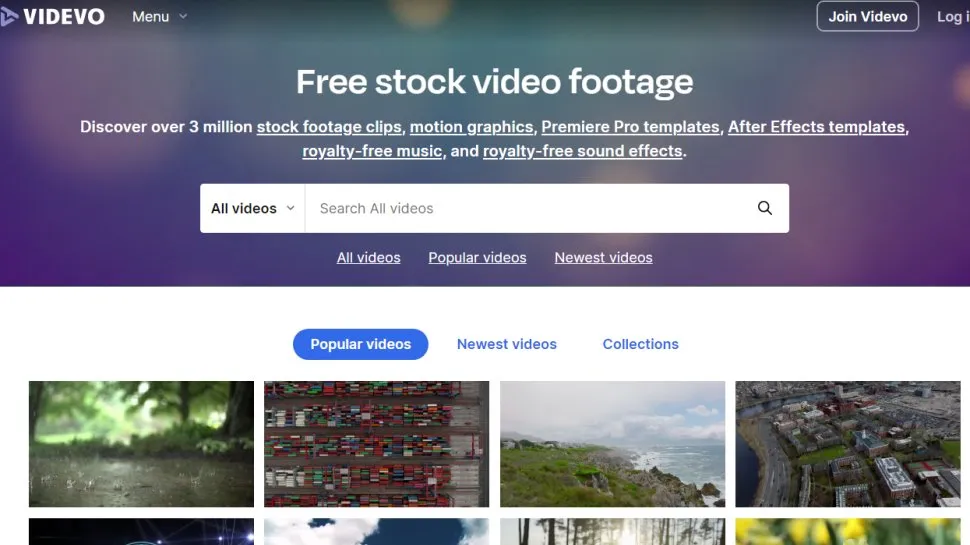Image resolution: width=970 pixels, height=545 pixels.
Task: Switch to the Newest videos tab
Action: (506, 344)
